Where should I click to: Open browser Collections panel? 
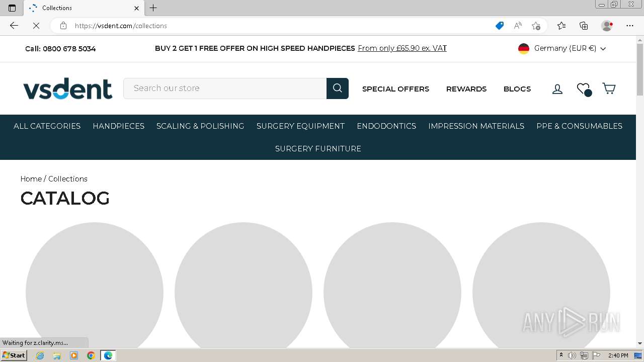pos(584,26)
